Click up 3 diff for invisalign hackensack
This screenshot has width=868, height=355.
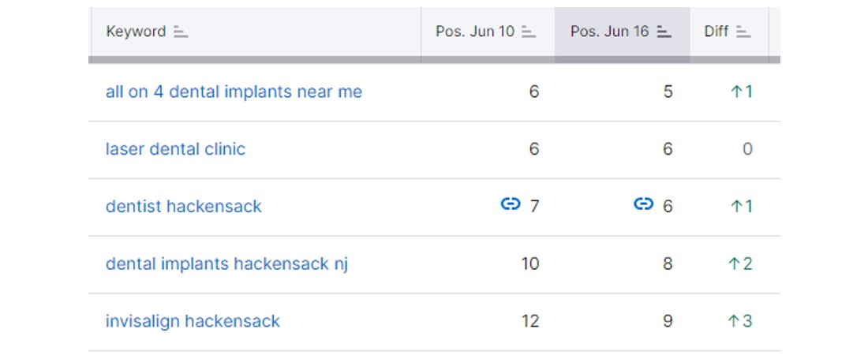(741, 321)
